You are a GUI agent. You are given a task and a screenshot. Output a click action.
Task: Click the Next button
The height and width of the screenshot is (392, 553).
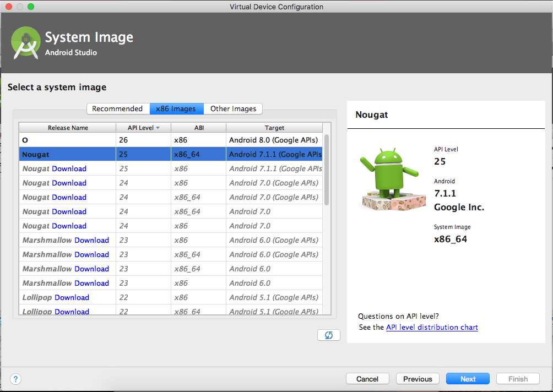(x=468, y=379)
